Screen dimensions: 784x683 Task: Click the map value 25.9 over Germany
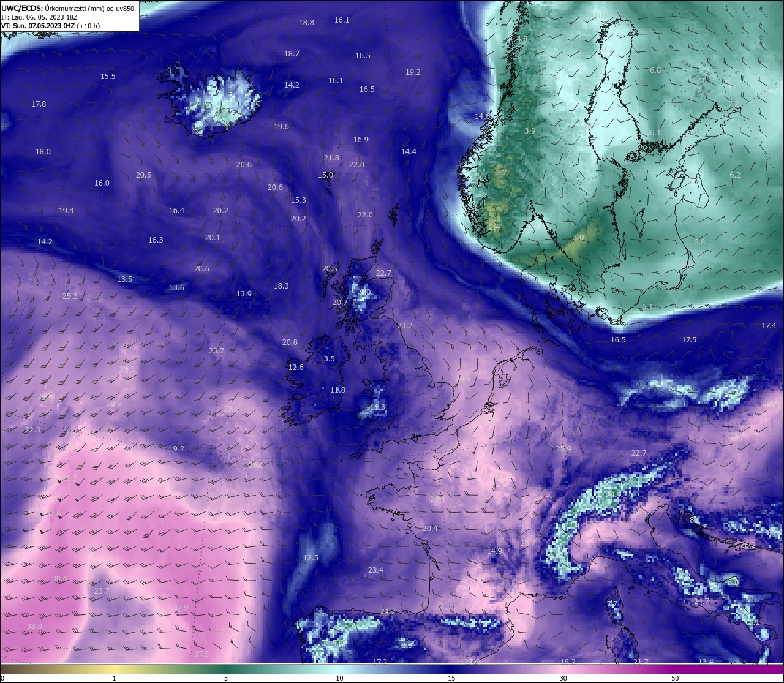point(563,449)
